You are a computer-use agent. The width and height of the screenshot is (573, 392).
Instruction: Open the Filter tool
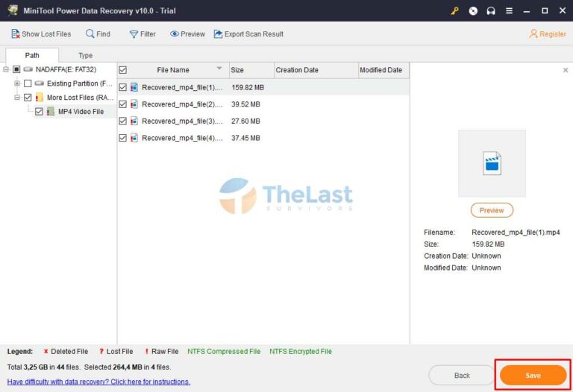coord(134,34)
